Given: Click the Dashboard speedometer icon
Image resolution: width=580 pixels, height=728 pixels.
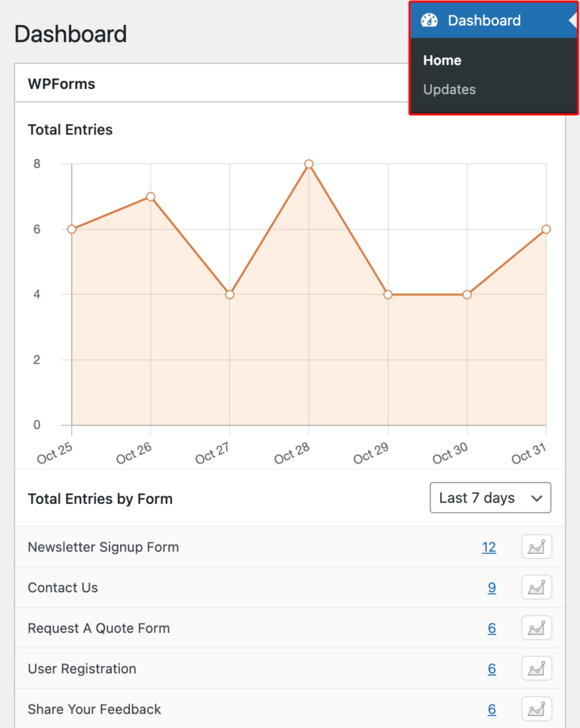Looking at the screenshot, I should point(429,20).
